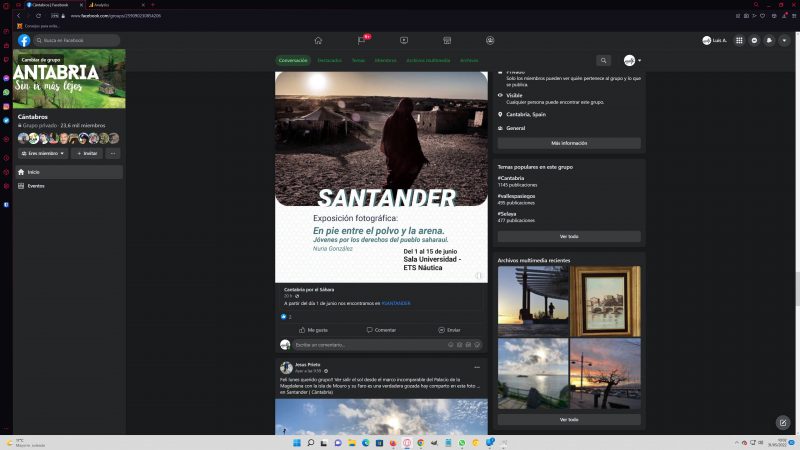Open Messenger icon in top right
Viewport: 800px width, 450px height.
coord(754,40)
